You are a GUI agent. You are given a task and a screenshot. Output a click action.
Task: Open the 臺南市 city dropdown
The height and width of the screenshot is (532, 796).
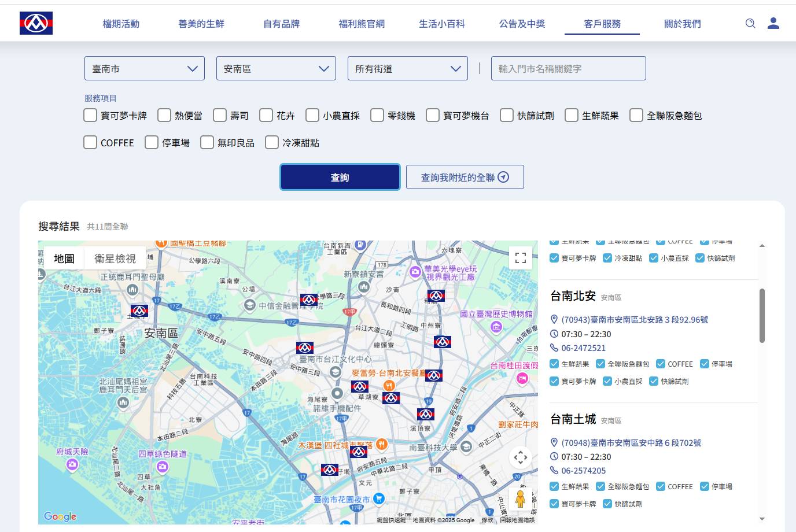click(x=145, y=68)
